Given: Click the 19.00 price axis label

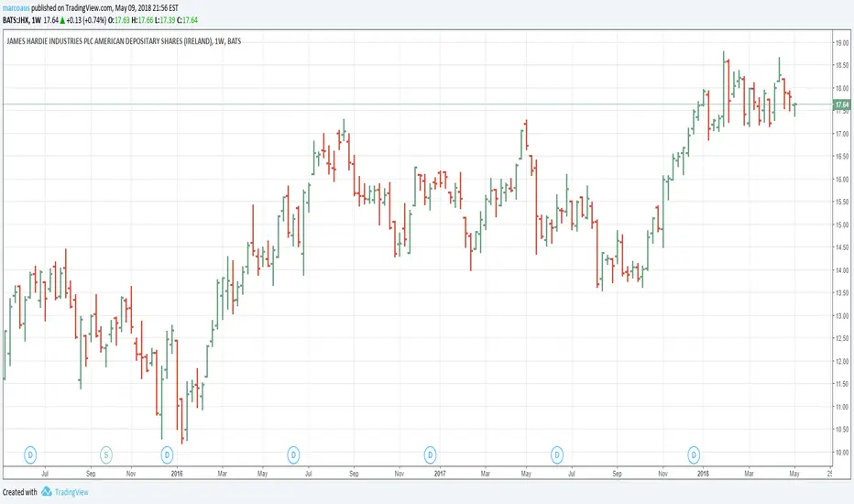Looking at the screenshot, I should point(842,43).
